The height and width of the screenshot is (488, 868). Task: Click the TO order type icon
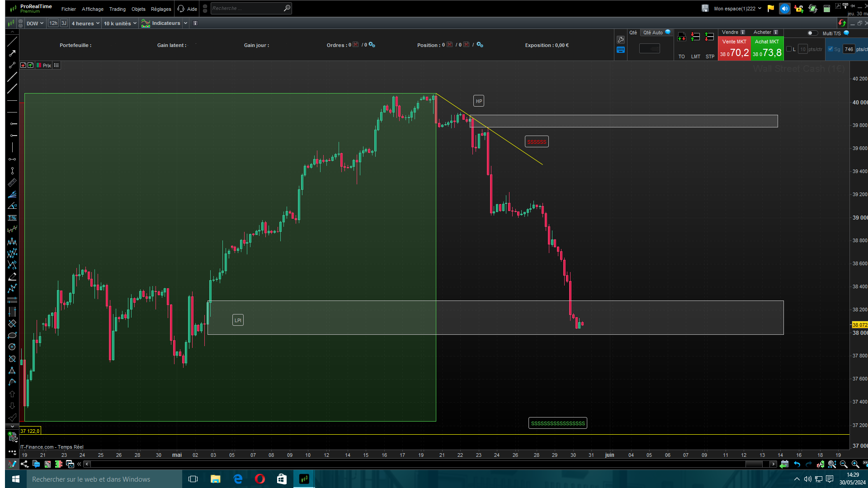tap(682, 38)
